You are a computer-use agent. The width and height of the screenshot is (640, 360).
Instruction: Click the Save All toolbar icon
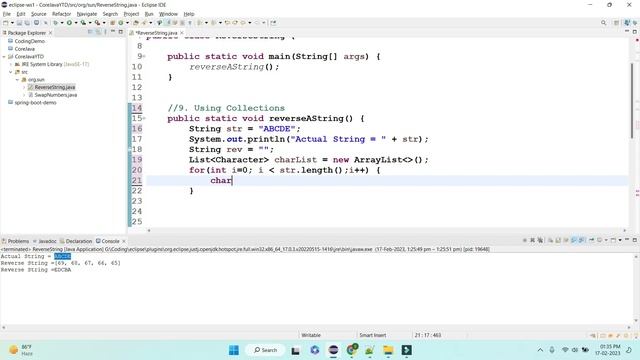point(27,23)
